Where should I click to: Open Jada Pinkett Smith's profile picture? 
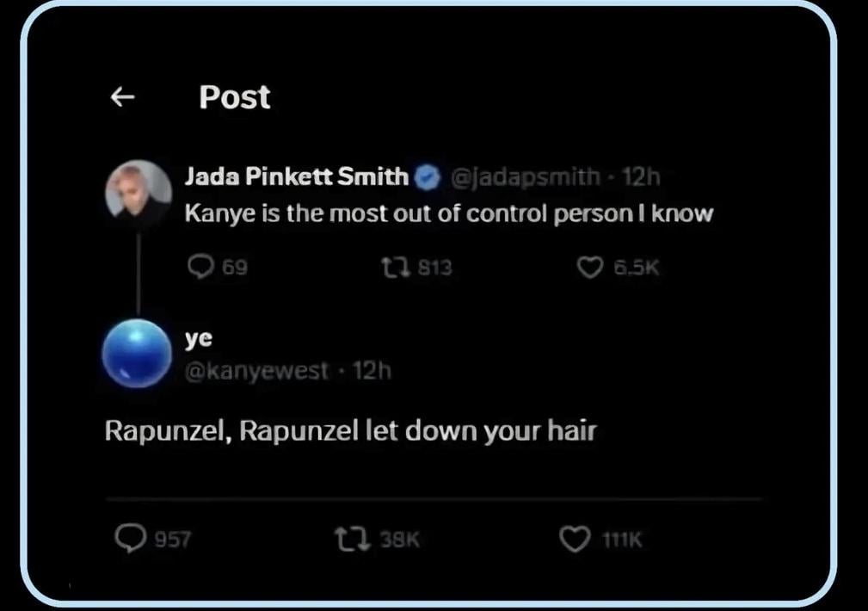tap(138, 193)
